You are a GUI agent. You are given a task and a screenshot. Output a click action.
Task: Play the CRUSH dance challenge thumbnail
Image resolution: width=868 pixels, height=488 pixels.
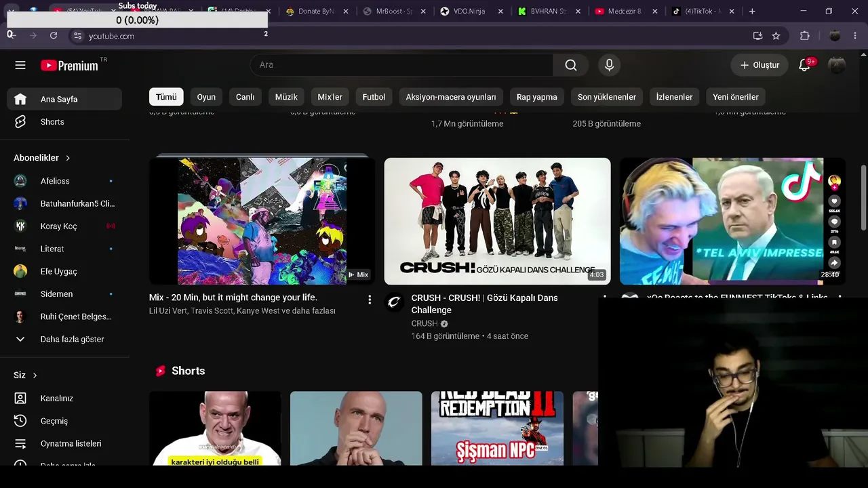[497, 221]
